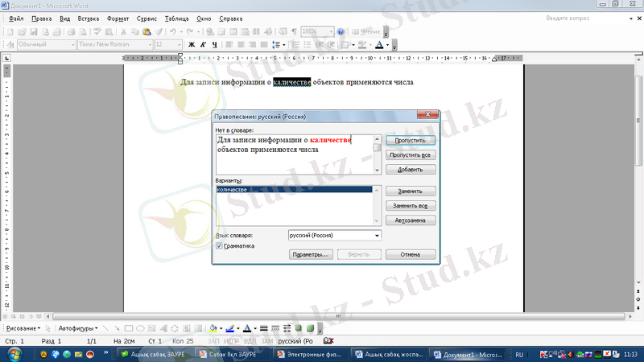Click the spelling status icon in status bar
The height and width of the screenshot is (362, 644).
(x=329, y=342)
